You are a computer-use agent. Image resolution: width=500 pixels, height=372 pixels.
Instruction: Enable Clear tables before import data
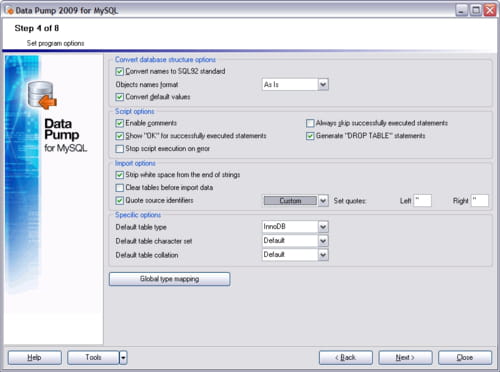(119, 188)
